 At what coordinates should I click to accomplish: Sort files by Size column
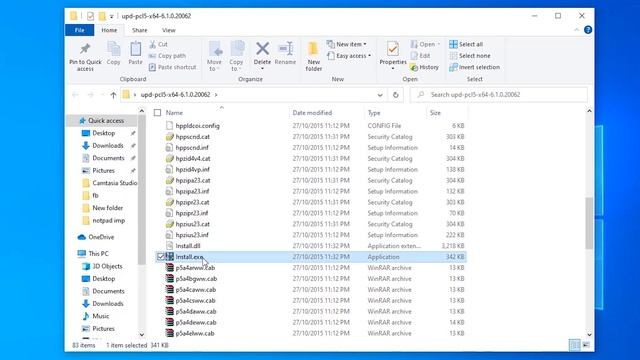435,113
